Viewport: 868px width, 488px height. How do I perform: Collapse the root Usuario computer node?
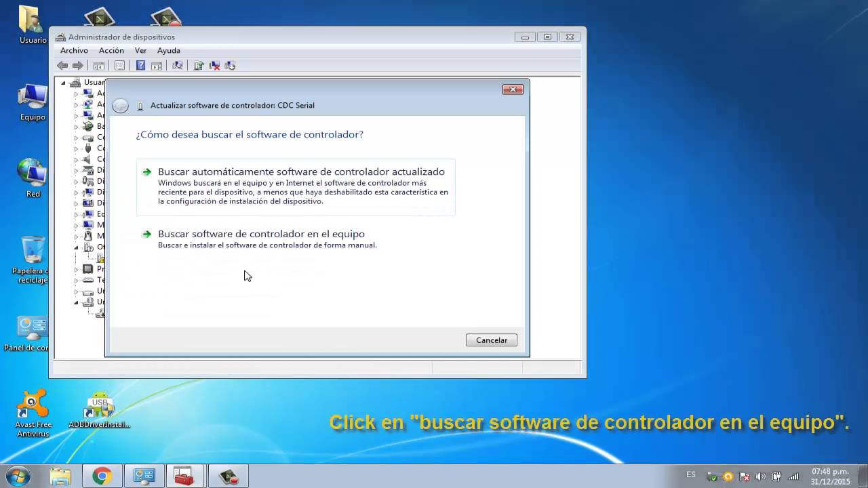(x=64, y=83)
